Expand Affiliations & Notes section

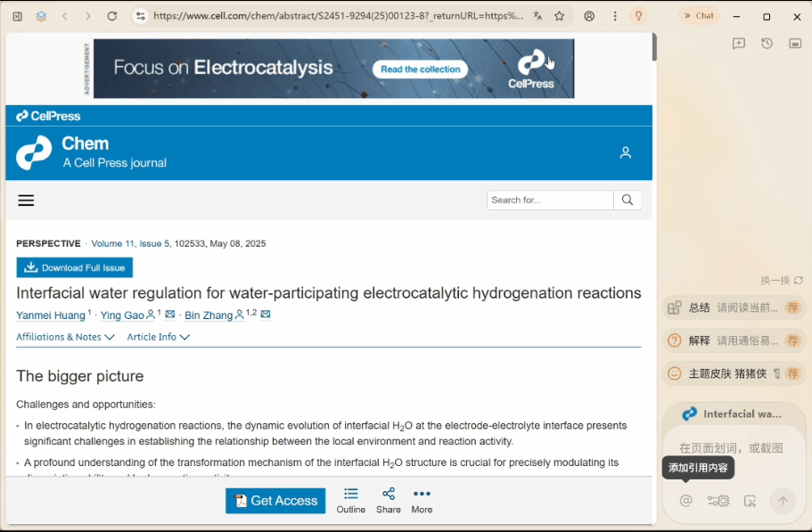coord(65,337)
